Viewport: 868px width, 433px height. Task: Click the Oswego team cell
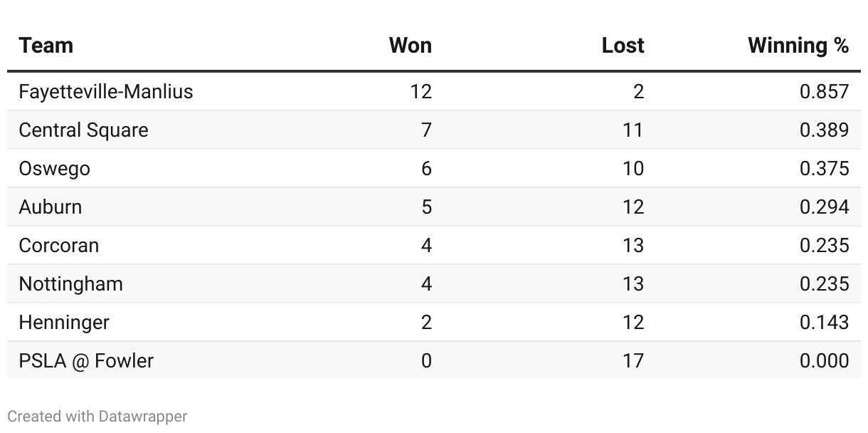(x=54, y=169)
